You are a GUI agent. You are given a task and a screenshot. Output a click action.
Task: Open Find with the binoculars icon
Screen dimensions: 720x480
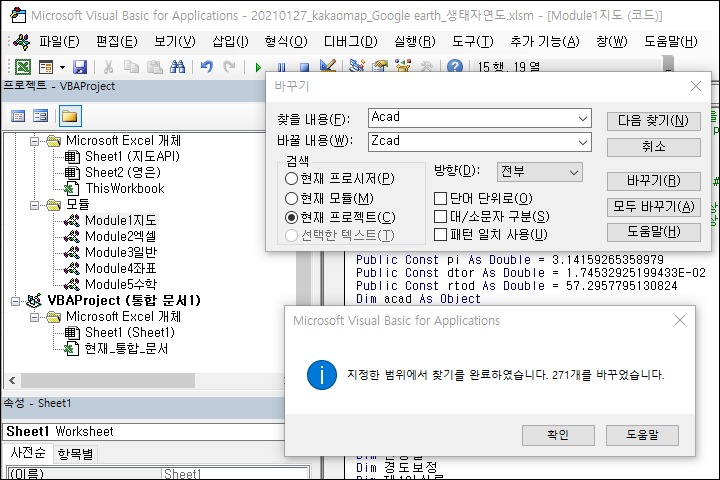[x=177, y=67]
